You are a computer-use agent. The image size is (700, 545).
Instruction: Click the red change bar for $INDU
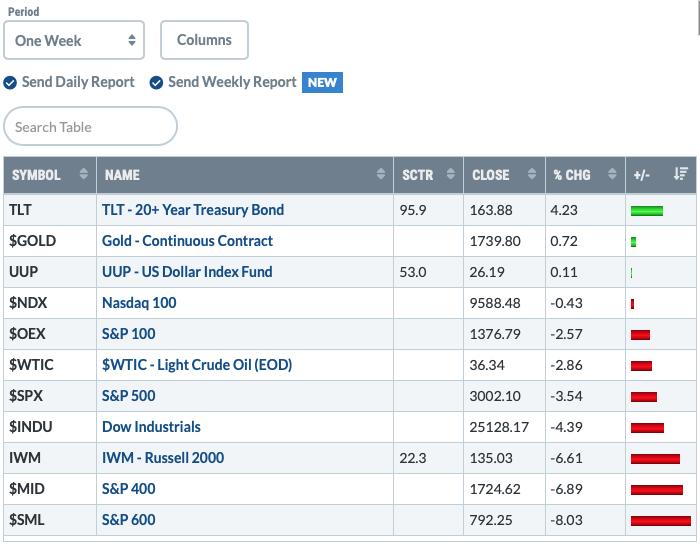coord(647,428)
